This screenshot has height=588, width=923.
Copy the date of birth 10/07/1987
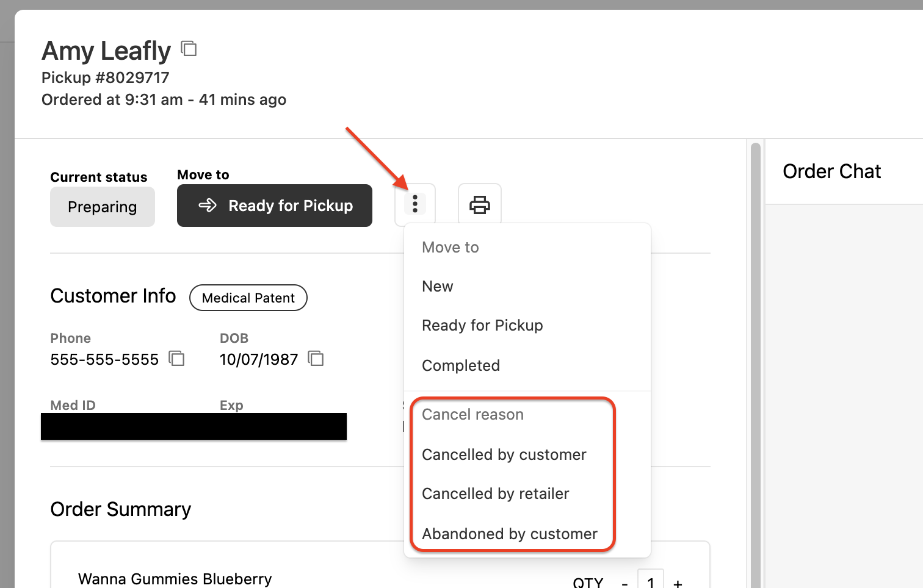[x=316, y=359]
